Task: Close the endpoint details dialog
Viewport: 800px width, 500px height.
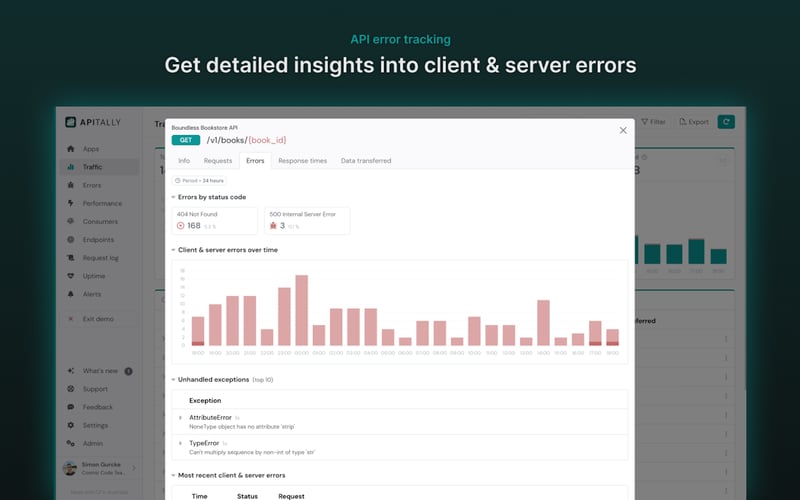Action: click(x=623, y=131)
